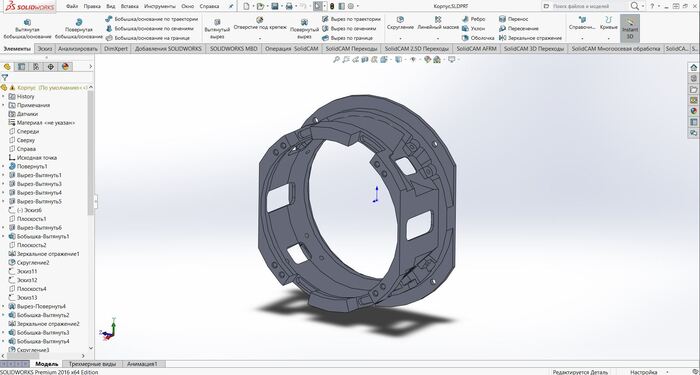Open the Справка menu

pyautogui.click(x=209, y=6)
